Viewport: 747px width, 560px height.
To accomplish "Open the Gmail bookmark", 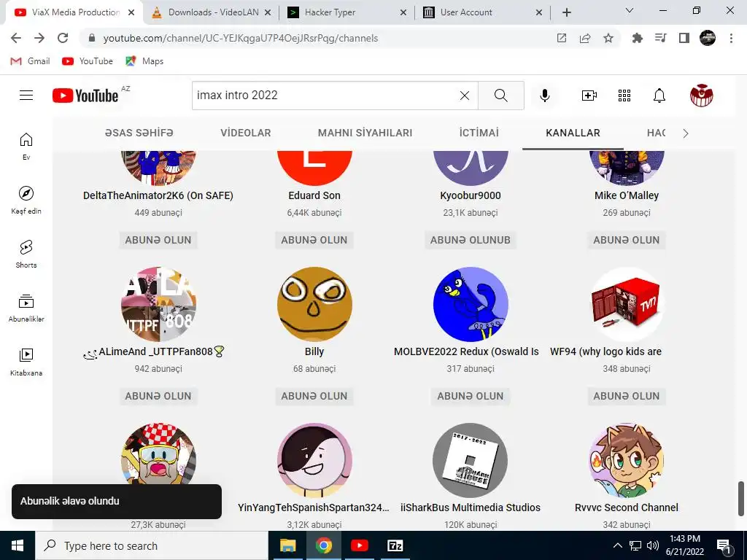I will 30,61.
